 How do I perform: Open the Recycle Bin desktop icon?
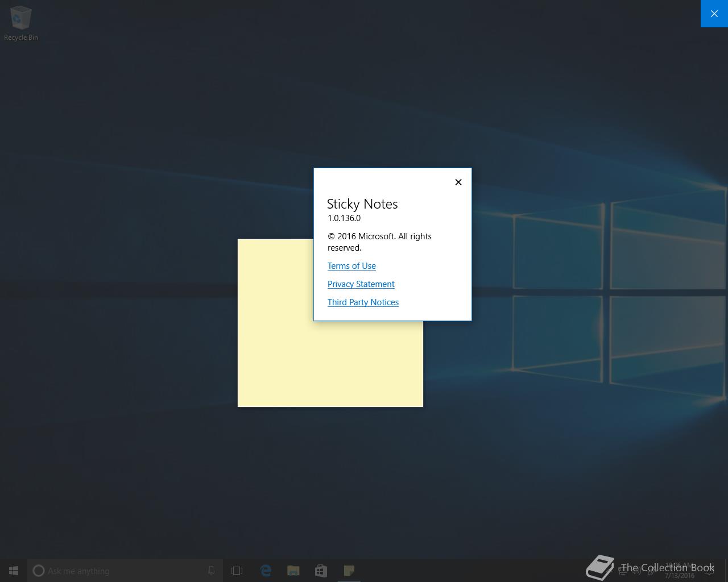(x=21, y=23)
